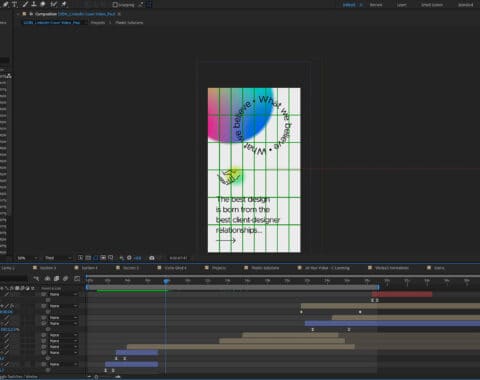Click the show channel icon in viewer footer
The image size is (480, 380).
(x=122, y=258)
